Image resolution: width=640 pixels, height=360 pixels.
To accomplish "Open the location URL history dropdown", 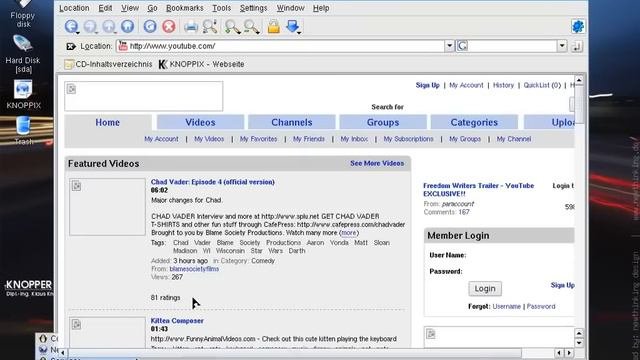I will pos(449,46).
